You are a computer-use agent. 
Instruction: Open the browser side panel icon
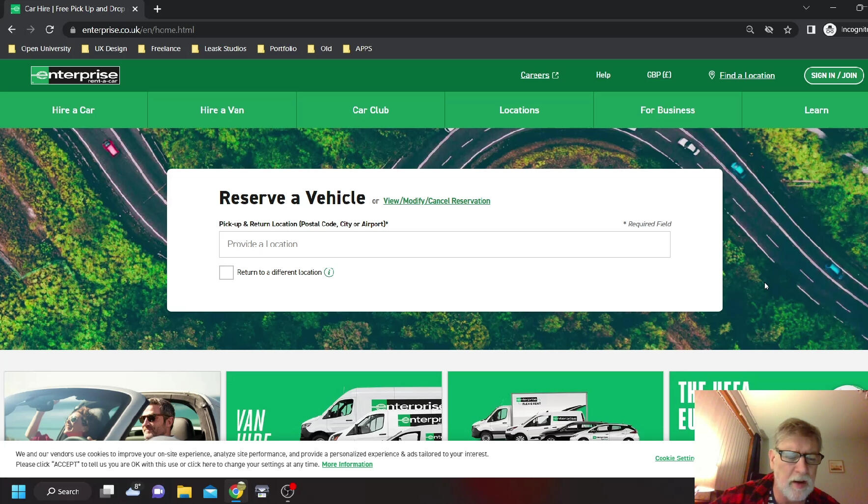tap(811, 30)
